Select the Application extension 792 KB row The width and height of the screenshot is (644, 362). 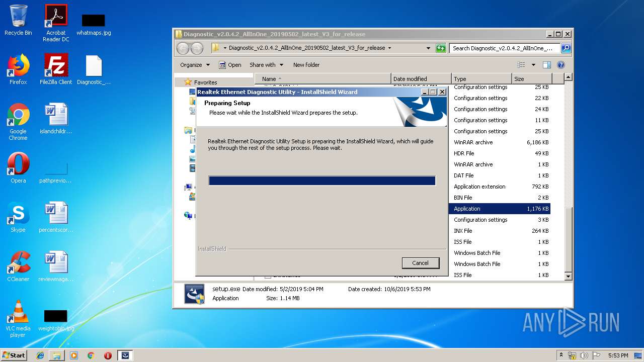(500, 187)
